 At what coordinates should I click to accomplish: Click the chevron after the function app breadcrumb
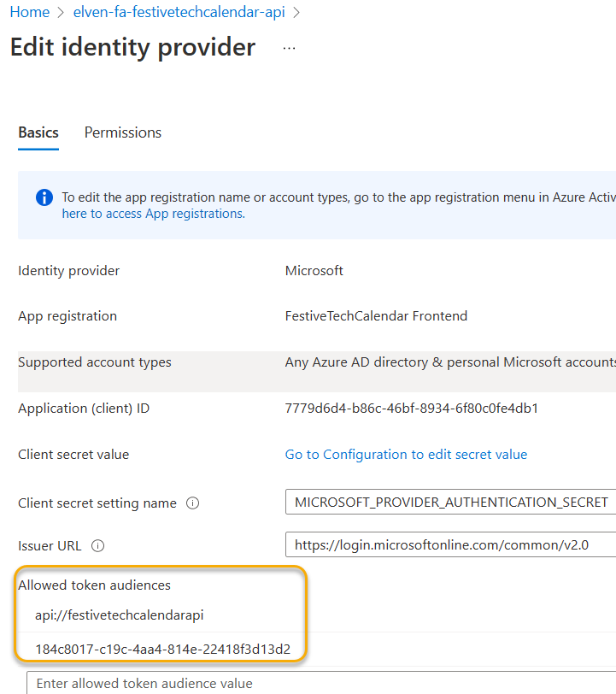tap(295, 13)
